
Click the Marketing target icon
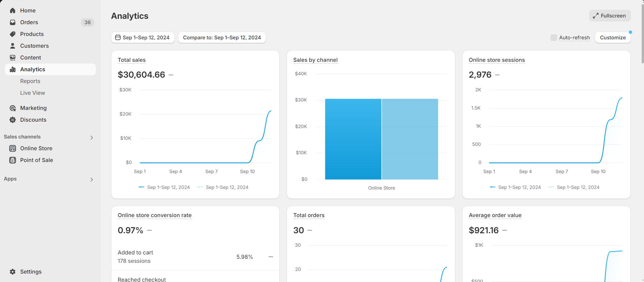(x=13, y=108)
